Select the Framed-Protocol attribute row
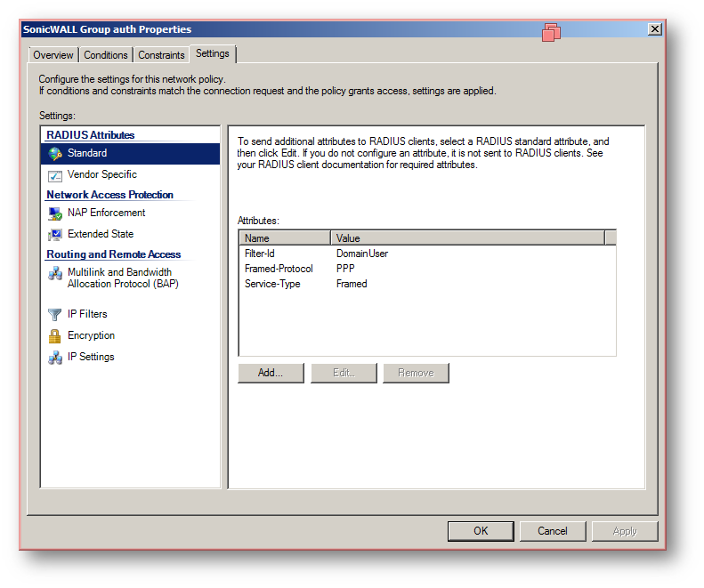The width and height of the screenshot is (704, 588). [427, 269]
